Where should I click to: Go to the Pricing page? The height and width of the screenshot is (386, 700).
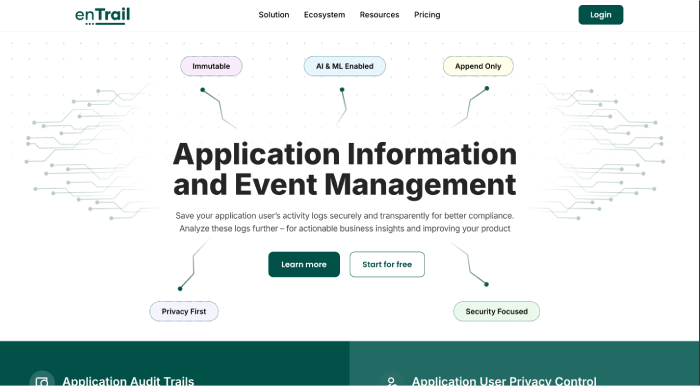tap(427, 15)
